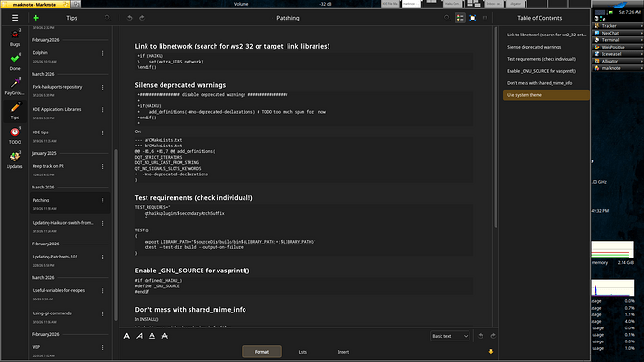The height and width of the screenshot is (362, 644).
Task: Open options for KDE Applications Libraries note
Action: 103,110
